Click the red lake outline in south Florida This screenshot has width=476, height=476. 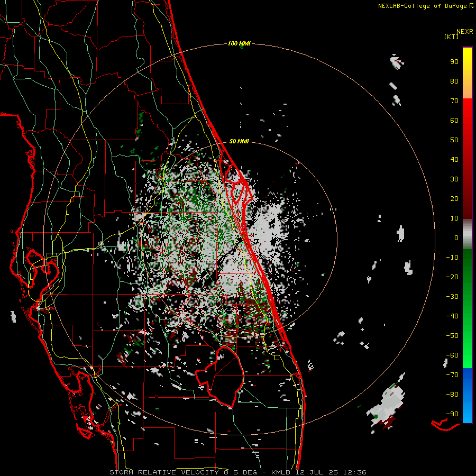click(220, 377)
